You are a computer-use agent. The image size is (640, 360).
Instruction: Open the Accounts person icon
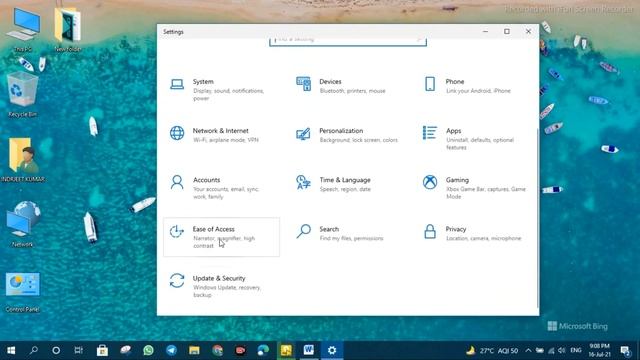(177, 182)
